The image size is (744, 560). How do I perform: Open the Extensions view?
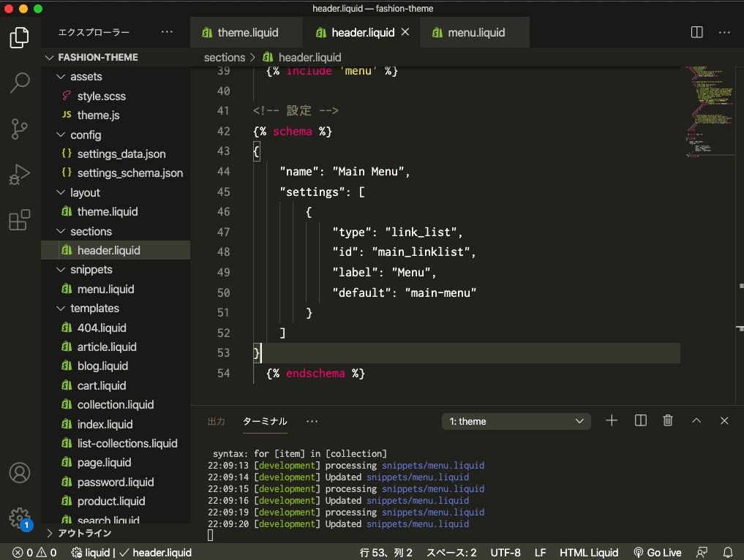coord(20,220)
